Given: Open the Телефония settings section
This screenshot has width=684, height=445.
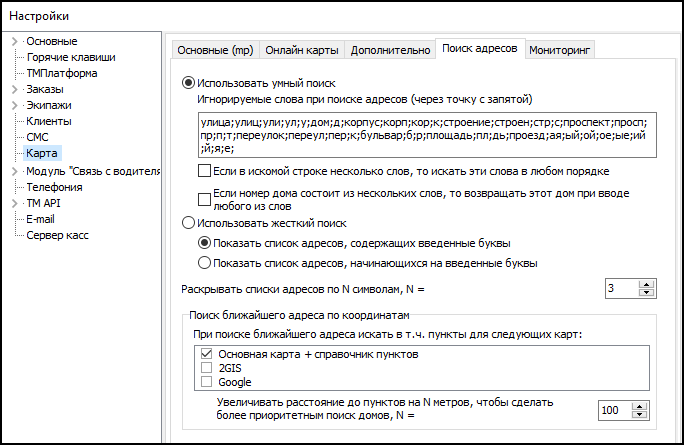Looking at the screenshot, I should 54,186.
